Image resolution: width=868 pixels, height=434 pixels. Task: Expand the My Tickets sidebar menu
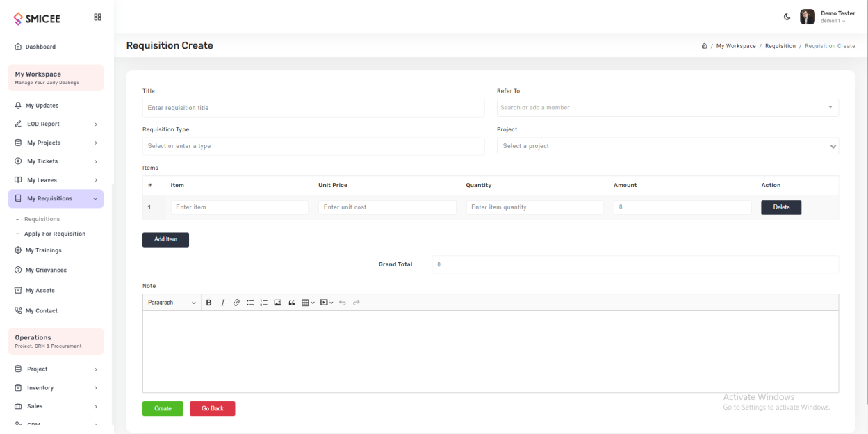[56, 161]
